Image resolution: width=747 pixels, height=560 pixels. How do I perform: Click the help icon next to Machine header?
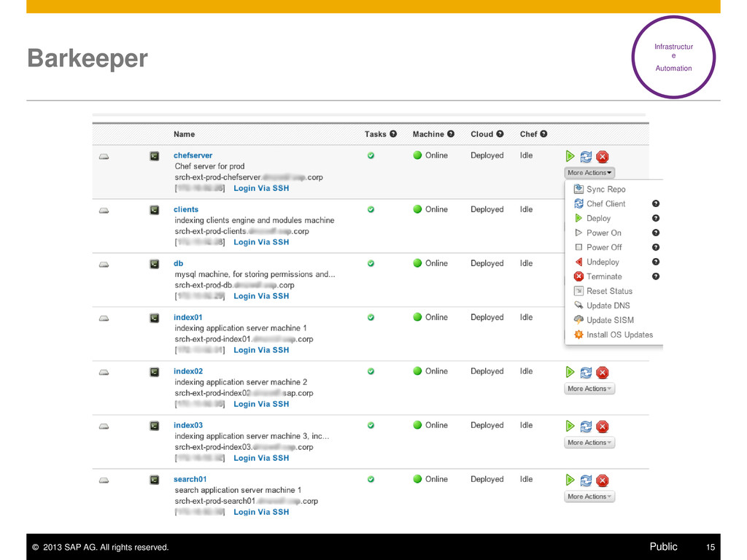point(451,134)
